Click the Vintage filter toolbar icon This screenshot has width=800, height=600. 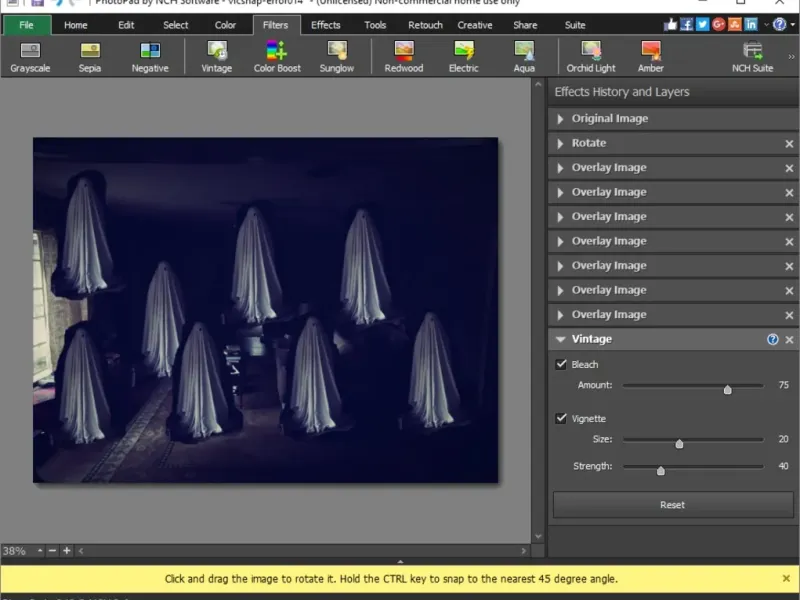217,57
